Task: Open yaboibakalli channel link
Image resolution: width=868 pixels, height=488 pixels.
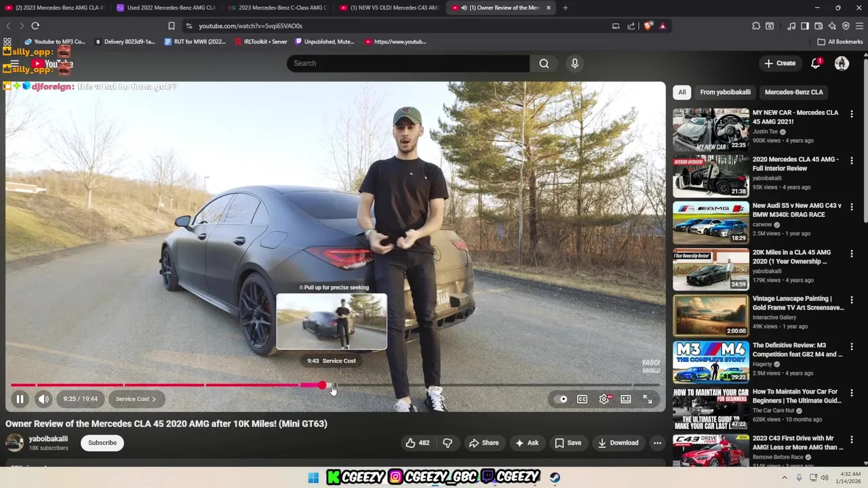Action: point(48,439)
